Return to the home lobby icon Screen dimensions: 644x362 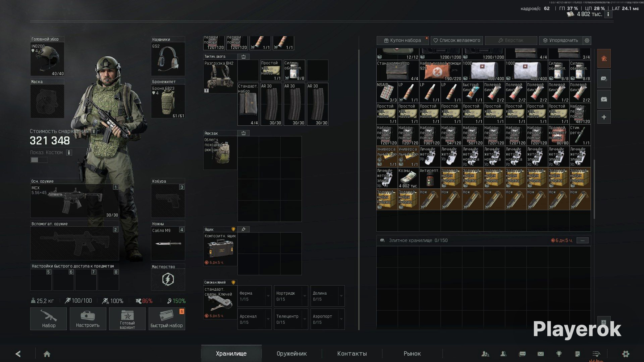(47, 354)
